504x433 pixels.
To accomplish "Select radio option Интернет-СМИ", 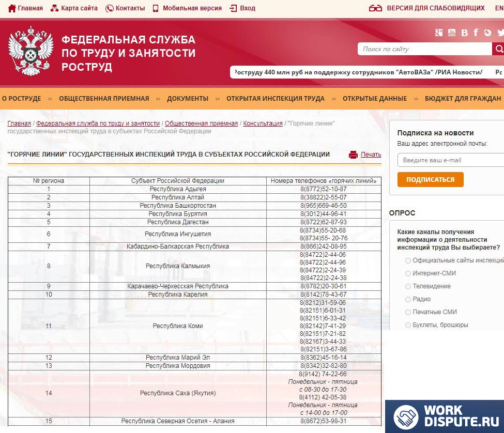I will [408, 273].
